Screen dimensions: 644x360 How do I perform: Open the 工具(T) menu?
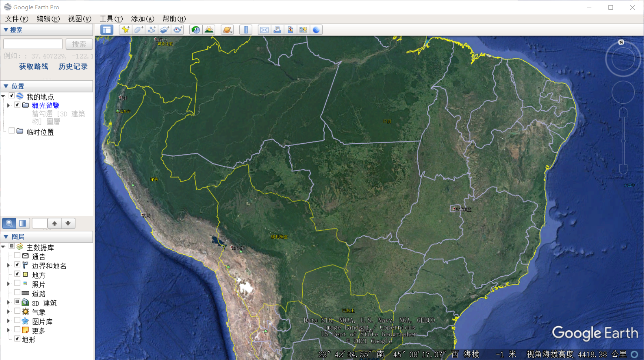coord(111,19)
